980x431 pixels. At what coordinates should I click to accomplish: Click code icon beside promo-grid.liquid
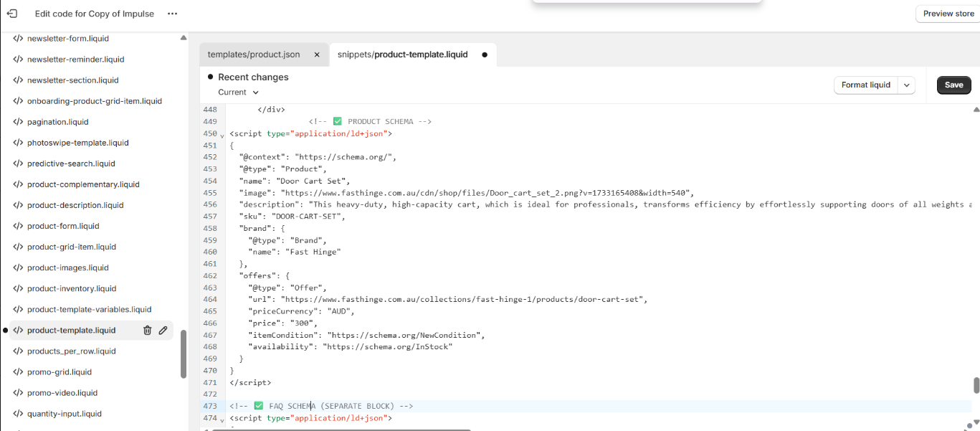18,372
